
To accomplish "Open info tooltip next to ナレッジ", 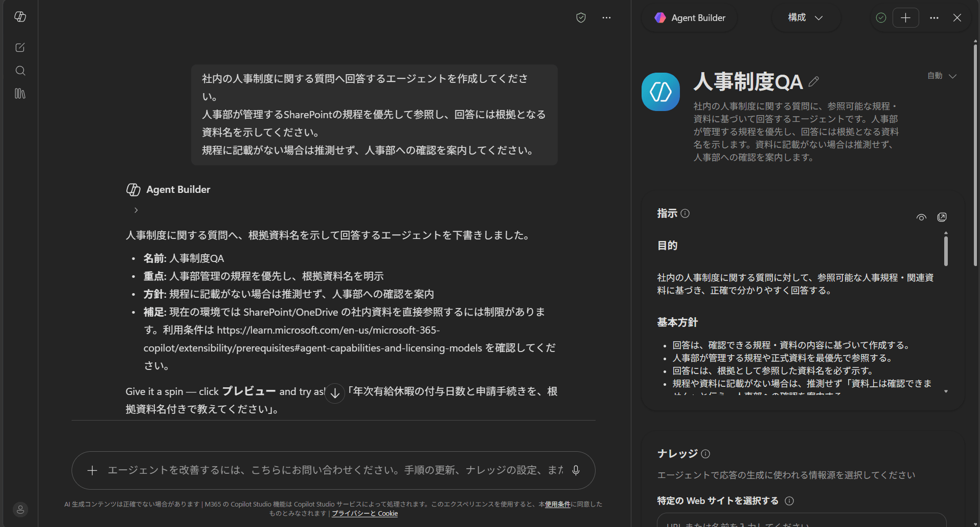I will point(705,454).
